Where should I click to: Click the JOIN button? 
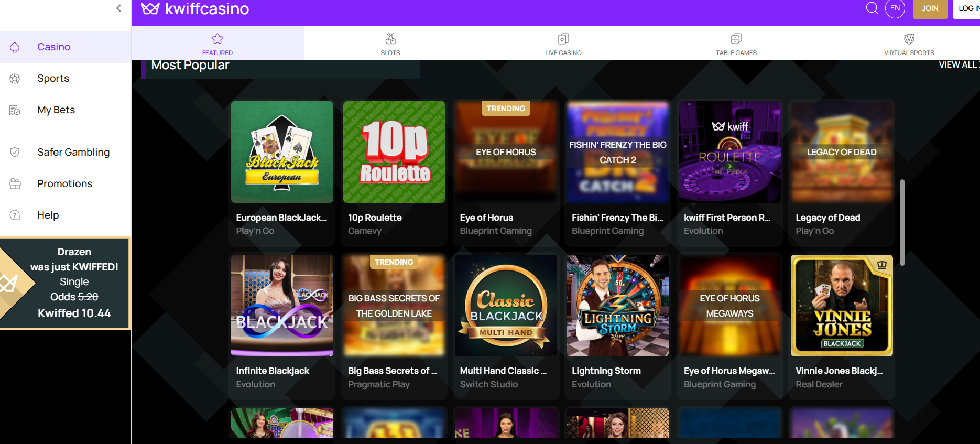pos(930,9)
